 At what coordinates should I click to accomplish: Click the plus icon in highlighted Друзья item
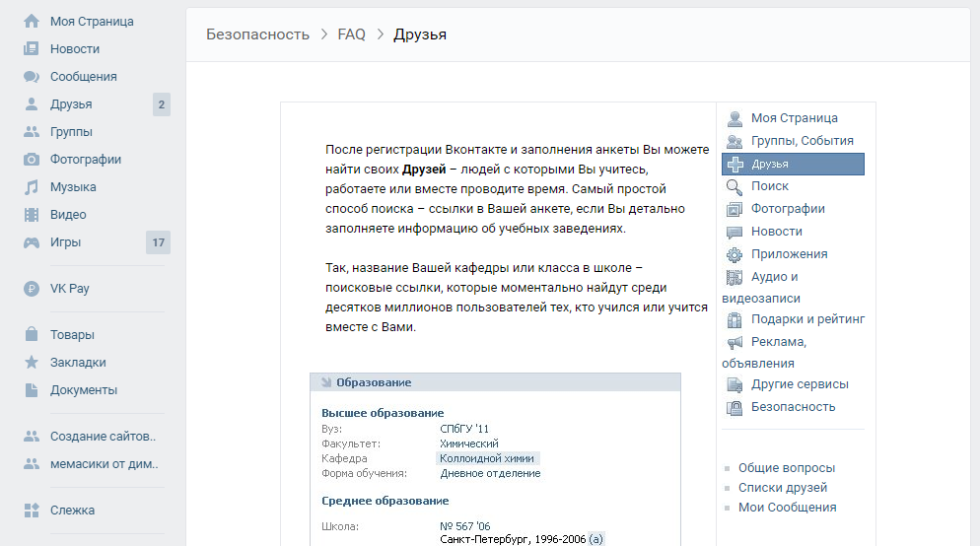735,165
